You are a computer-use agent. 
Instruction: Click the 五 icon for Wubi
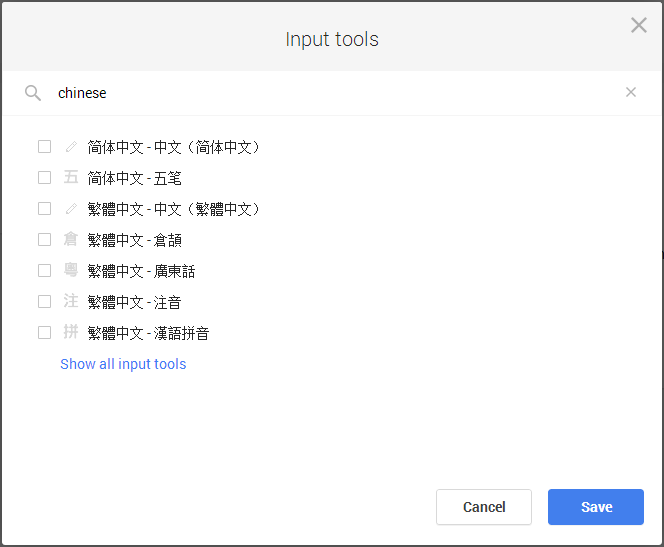pyautogui.click(x=71, y=177)
